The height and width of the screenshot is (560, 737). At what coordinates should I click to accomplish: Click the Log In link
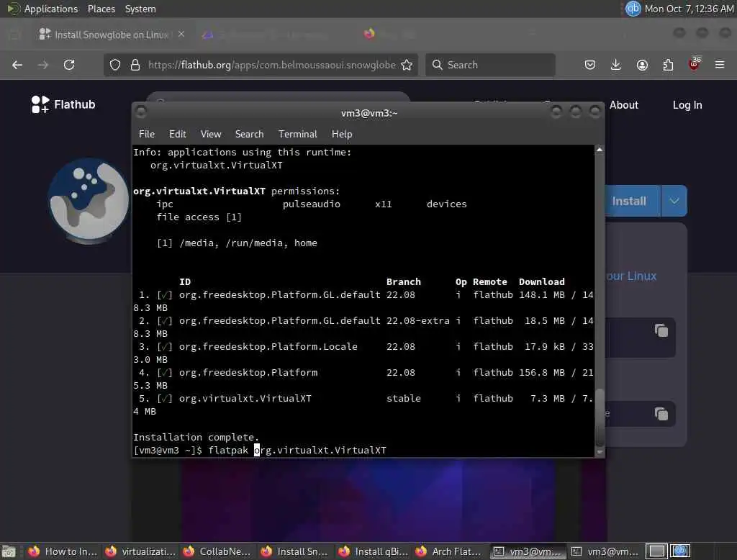click(x=687, y=105)
